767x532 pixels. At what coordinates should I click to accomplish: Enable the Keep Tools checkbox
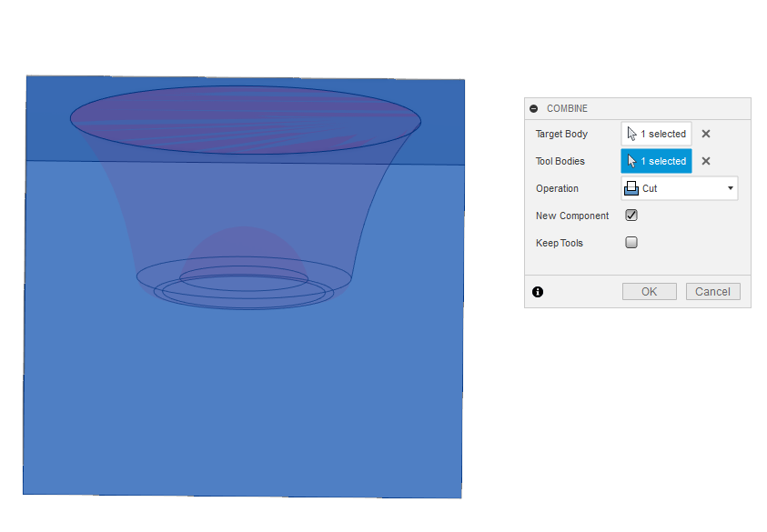tap(631, 243)
